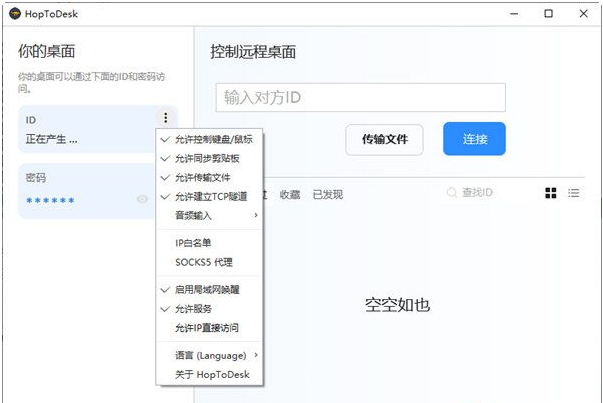Click the HopToDesk logo in title bar
The width and height of the screenshot is (603, 403).
15,14
